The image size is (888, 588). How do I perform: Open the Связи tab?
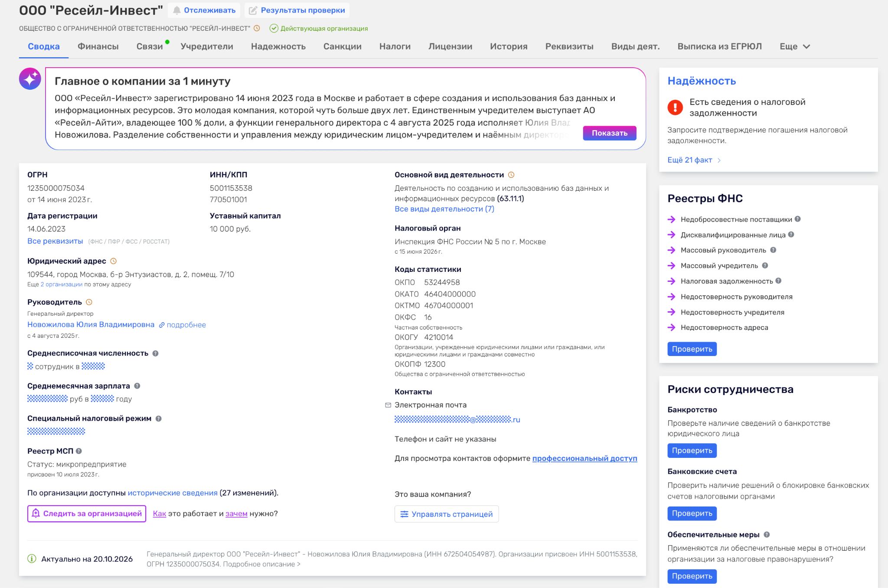click(x=150, y=46)
